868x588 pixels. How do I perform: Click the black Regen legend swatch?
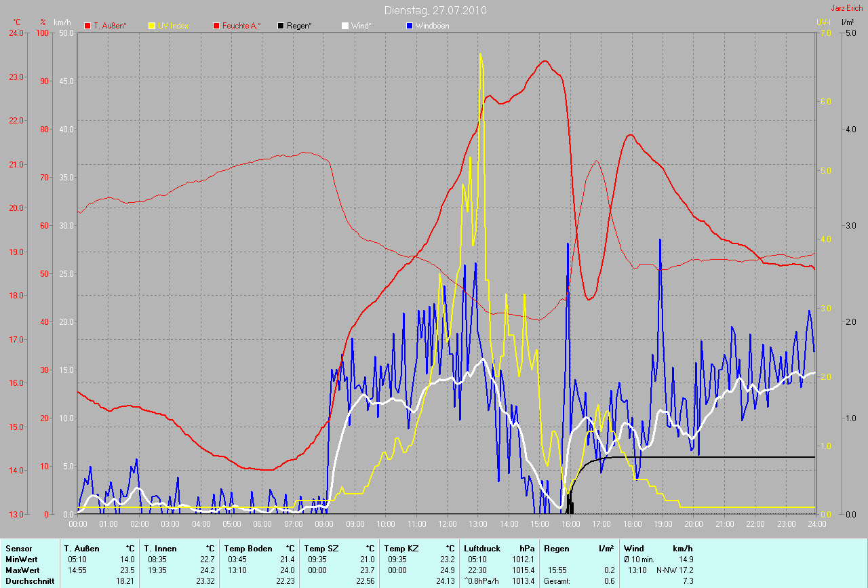coord(281,26)
